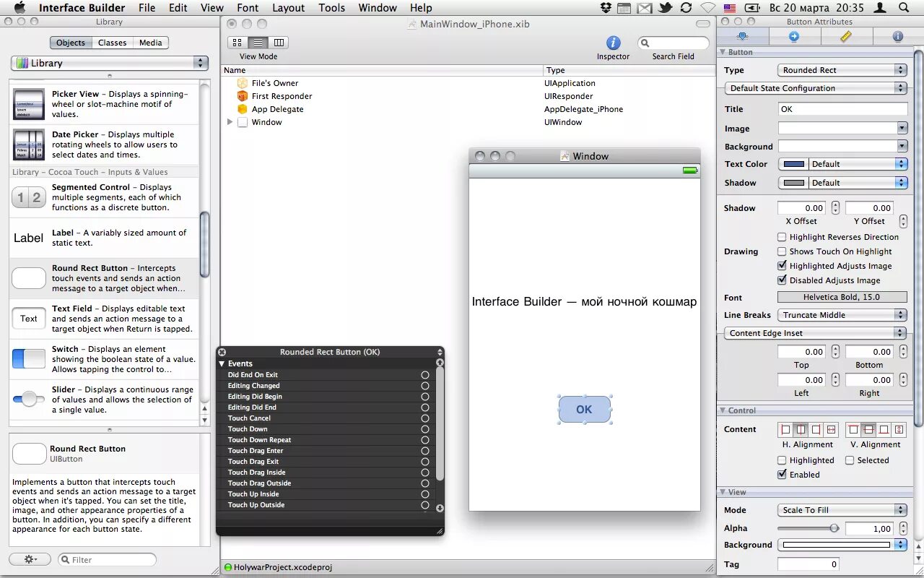Open the Layout menu

[288, 8]
